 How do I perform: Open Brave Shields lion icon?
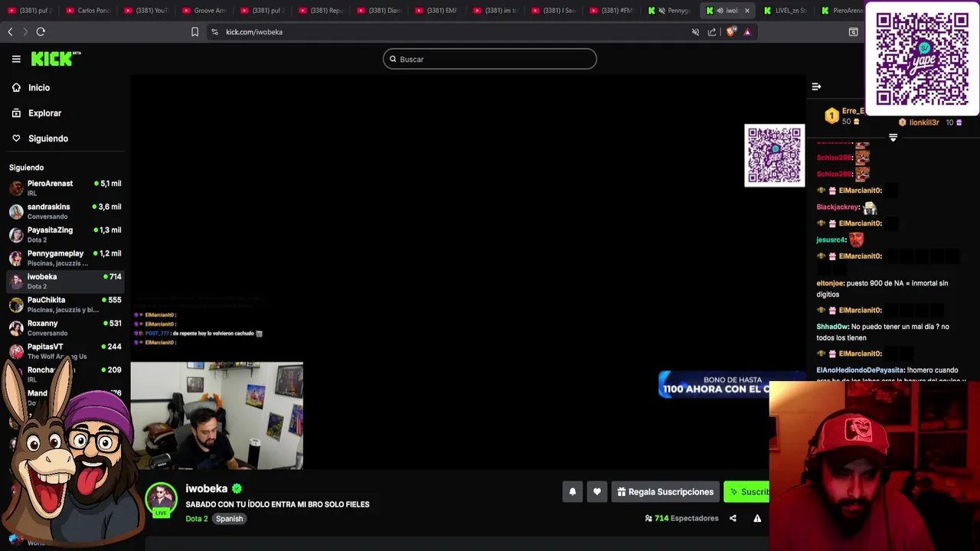click(x=730, y=31)
